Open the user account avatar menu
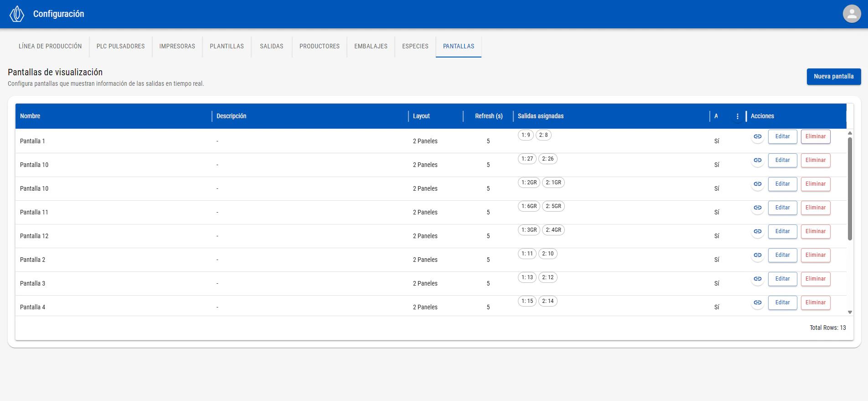The image size is (868, 401). tap(852, 14)
